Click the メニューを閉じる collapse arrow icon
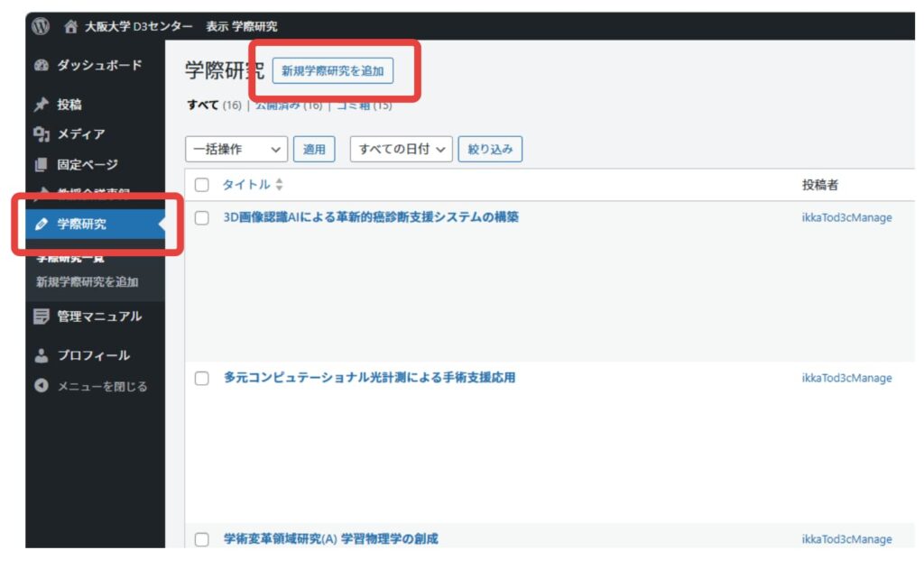 (42, 386)
